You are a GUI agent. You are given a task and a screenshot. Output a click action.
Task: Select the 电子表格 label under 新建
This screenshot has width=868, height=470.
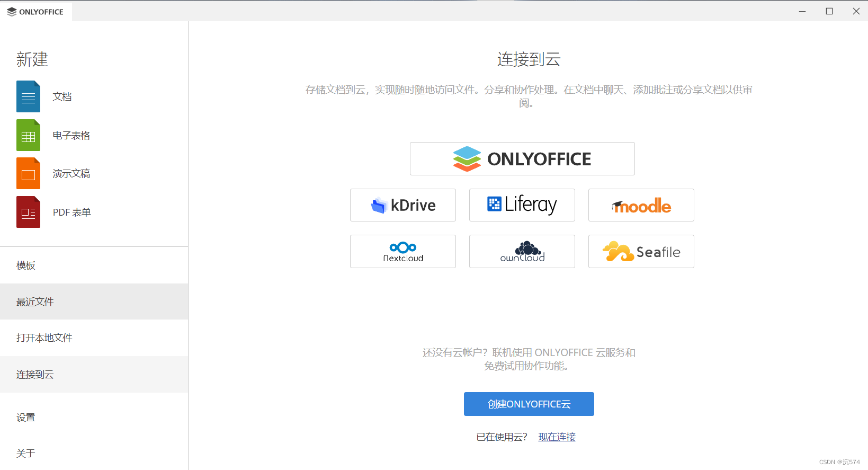pos(71,135)
